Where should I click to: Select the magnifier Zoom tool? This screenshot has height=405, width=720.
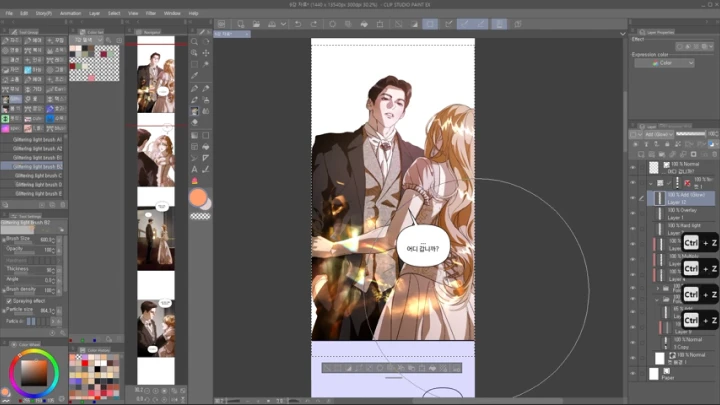(x=195, y=42)
